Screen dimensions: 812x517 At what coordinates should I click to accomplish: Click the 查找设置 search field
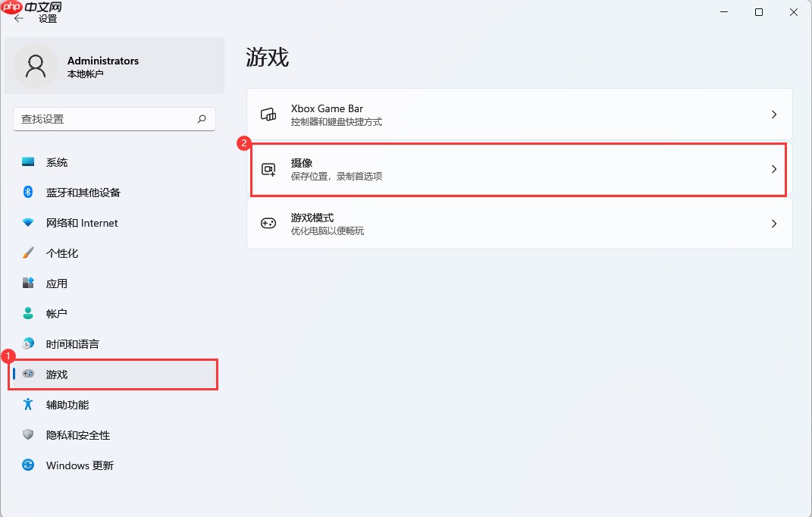tap(114, 119)
